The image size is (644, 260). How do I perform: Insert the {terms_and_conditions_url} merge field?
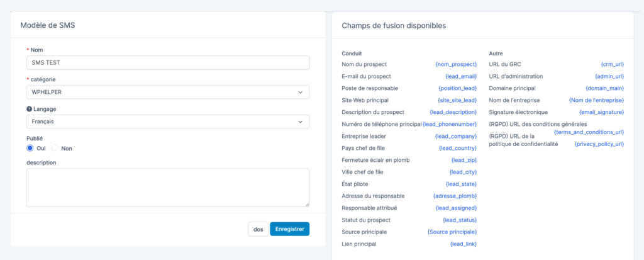589,132
